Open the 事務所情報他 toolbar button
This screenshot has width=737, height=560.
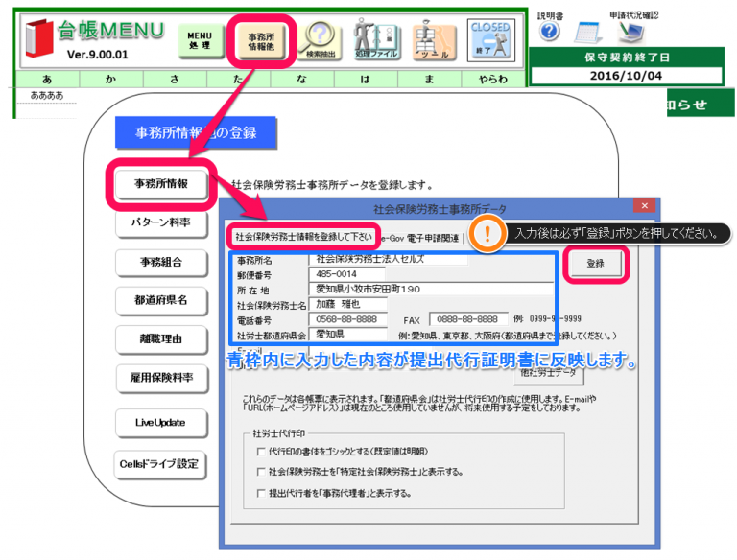click(x=261, y=42)
